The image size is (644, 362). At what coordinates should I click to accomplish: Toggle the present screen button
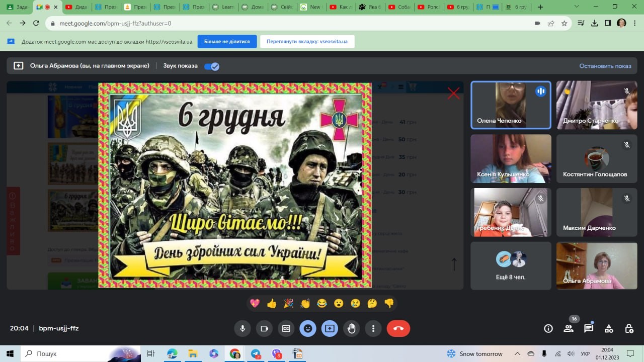pos(330,328)
